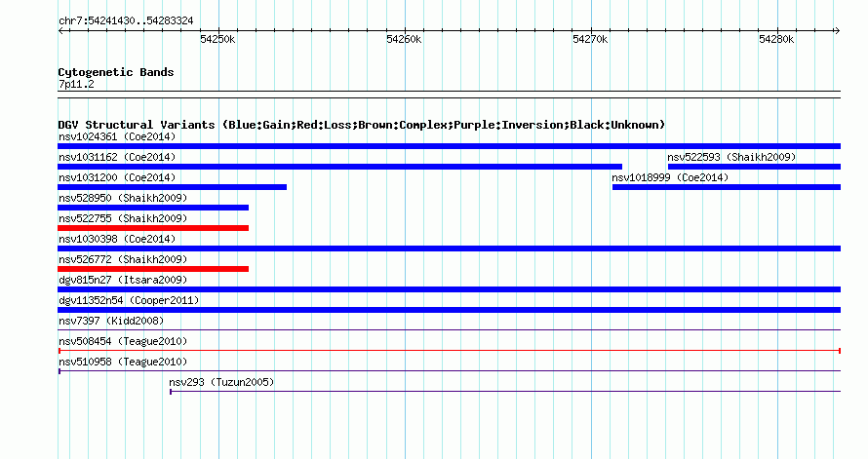This screenshot has height=459, width=868.
Task: Open the dgv11352n54 (Cooper2011) label
Action: (x=129, y=300)
